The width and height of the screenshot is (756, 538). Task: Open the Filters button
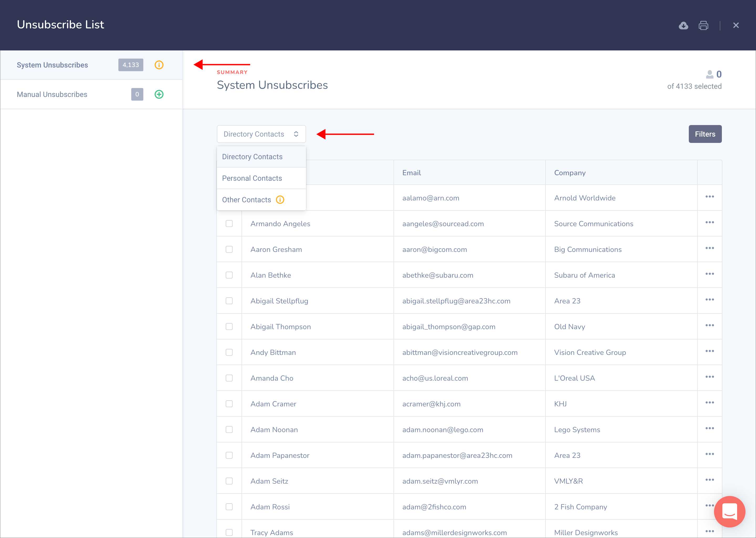pos(705,134)
